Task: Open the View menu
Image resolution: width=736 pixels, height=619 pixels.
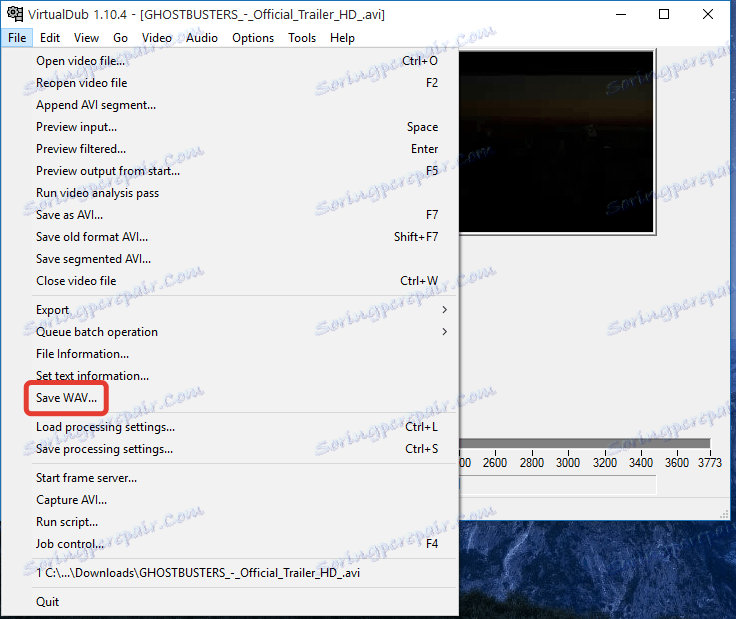Action: point(86,38)
